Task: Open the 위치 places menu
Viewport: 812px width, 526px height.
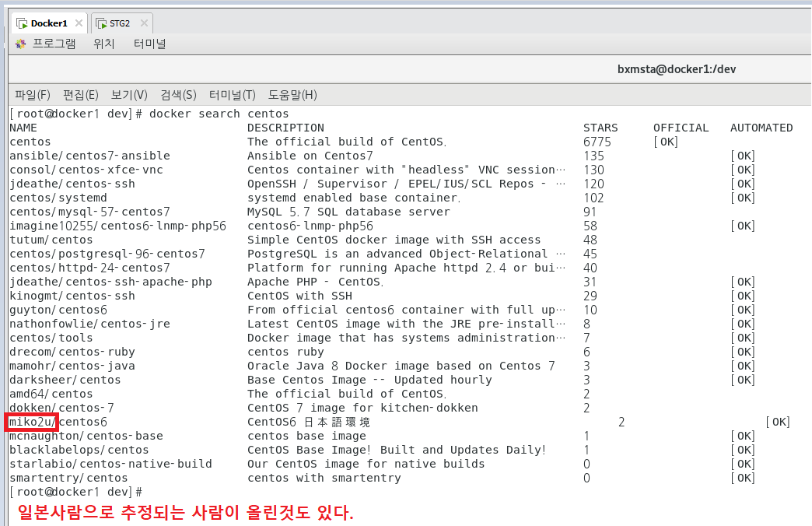Action: click(x=103, y=44)
